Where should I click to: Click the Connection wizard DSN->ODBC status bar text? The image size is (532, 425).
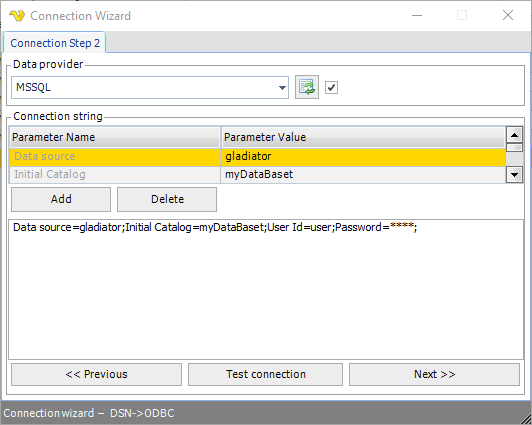coord(89,413)
